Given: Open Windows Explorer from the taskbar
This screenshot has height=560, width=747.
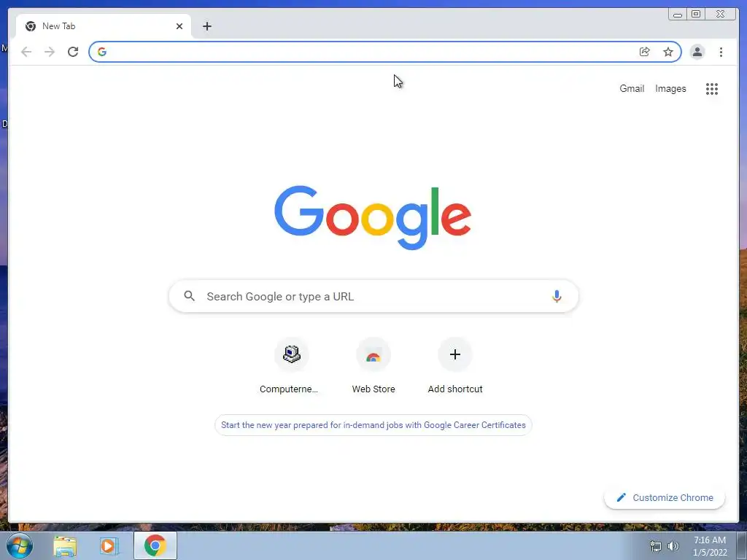Looking at the screenshot, I should pos(65,545).
